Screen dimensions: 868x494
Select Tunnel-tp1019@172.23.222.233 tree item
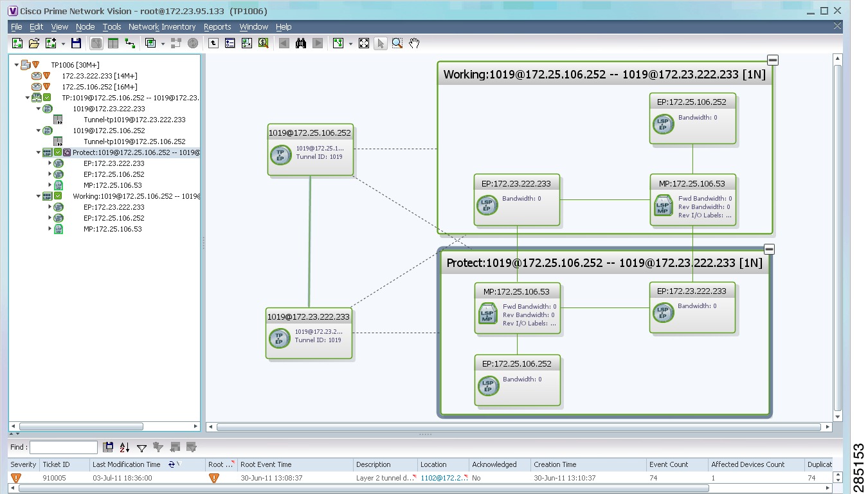(x=134, y=120)
